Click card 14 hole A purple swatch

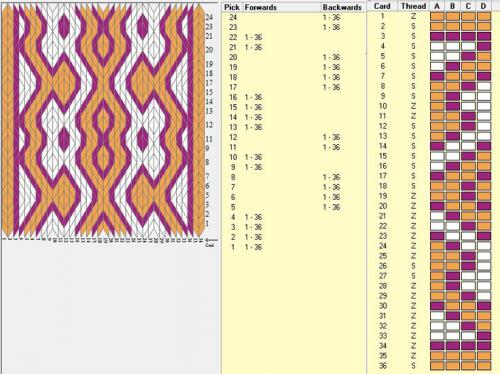coord(437,146)
